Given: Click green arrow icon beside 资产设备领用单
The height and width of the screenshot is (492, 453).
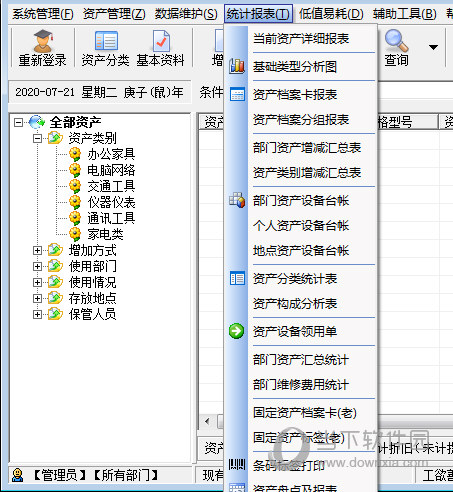Looking at the screenshot, I should [x=237, y=331].
